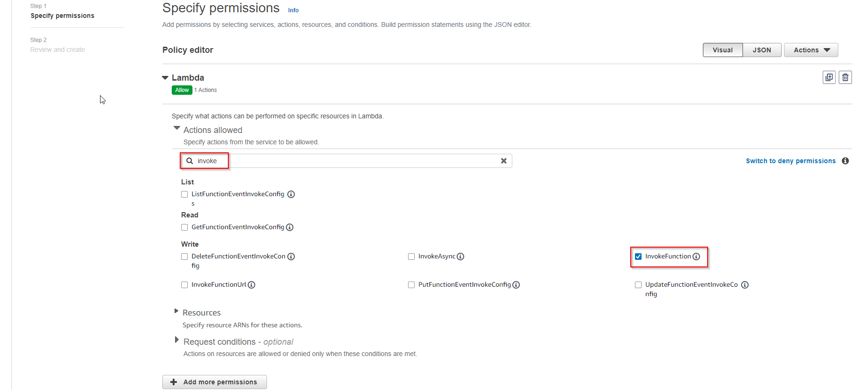Collapse the Lambda statement section

point(165,78)
